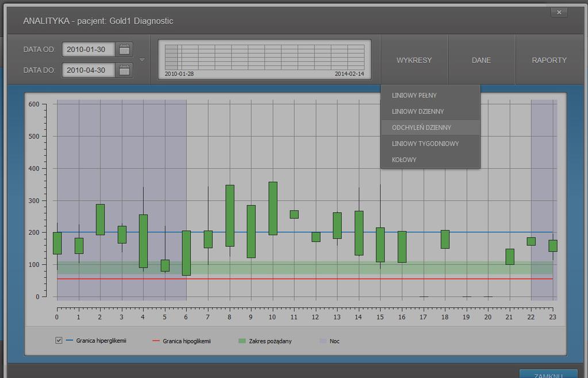The width and height of the screenshot is (588, 378).
Task: Click the green Zakres pożądany legend swatch
Action: tap(242, 341)
